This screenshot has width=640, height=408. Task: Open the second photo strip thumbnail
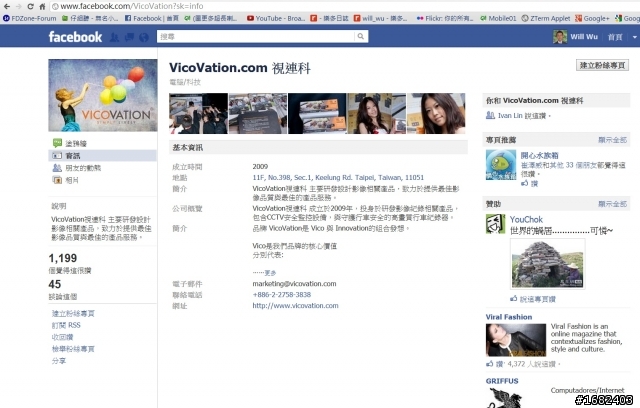[258, 113]
